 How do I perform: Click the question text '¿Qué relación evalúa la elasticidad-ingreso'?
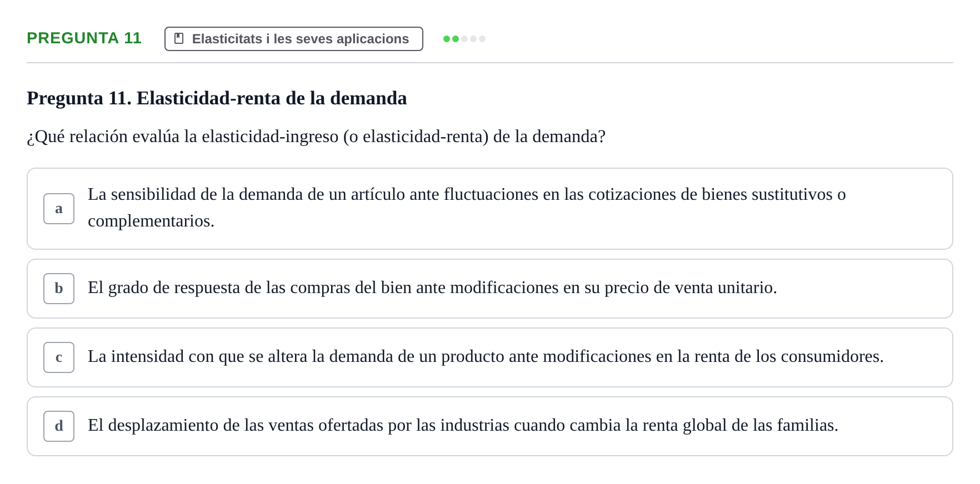tap(183, 137)
